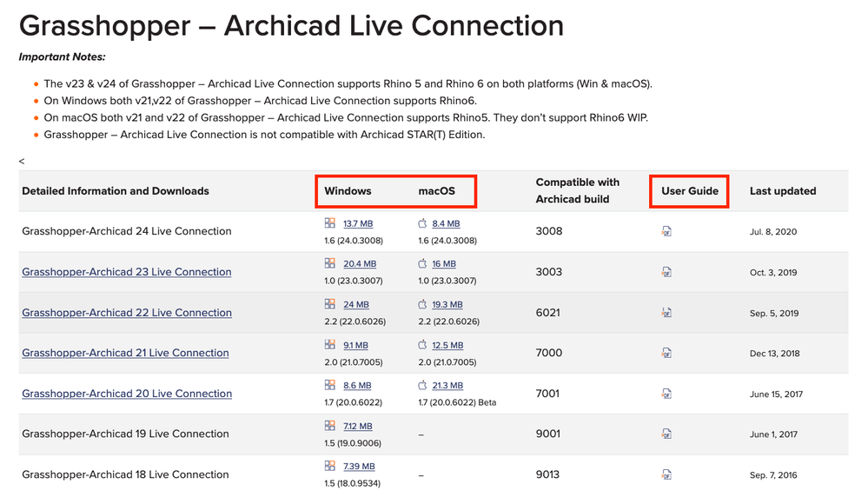The height and width of the screenshot is (504, 868).
Task: Download 7.39 MB Windows installer
Action: coord(359,467)
